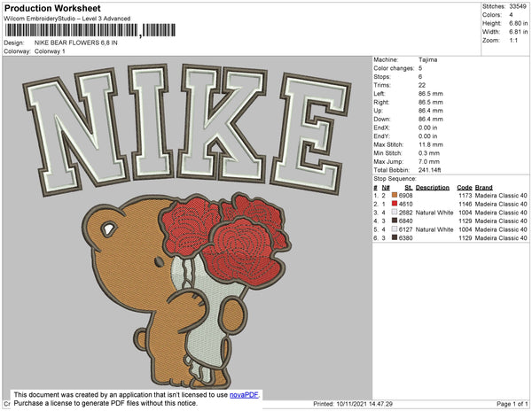This screenshot has width=532, height=411.
Task: Click 'Natural White' in stop row 3
Action: point(434,213)
